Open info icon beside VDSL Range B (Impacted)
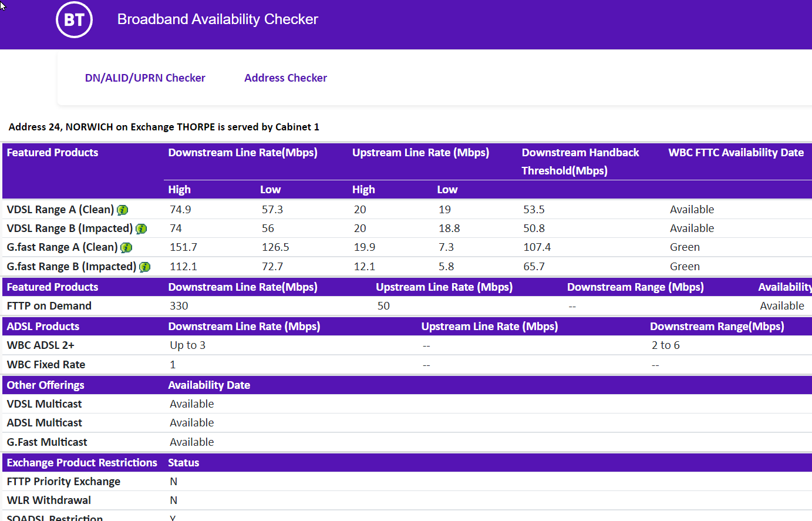812x521 pixels. [141, 228]
